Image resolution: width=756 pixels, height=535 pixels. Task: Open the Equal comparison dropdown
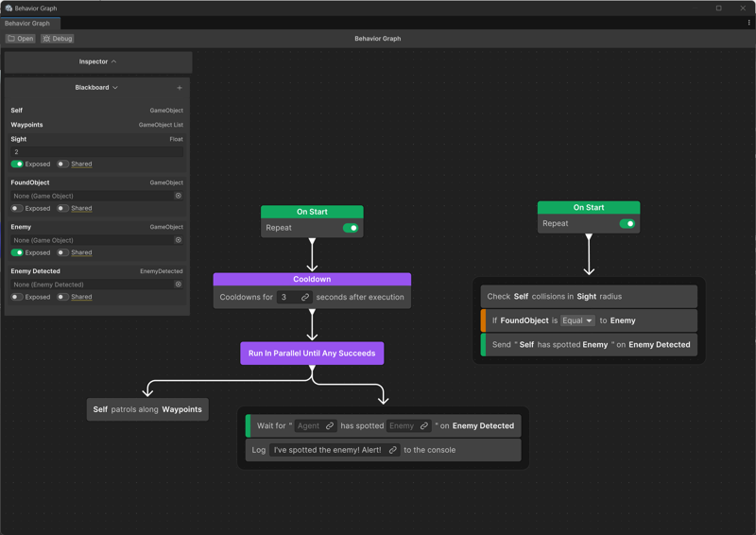[577, 320]
